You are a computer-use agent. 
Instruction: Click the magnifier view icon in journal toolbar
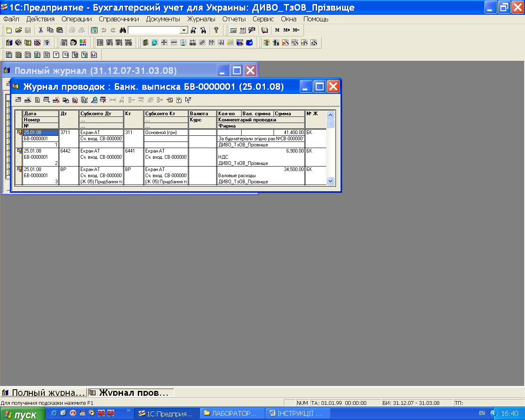(x=94, y=100)
